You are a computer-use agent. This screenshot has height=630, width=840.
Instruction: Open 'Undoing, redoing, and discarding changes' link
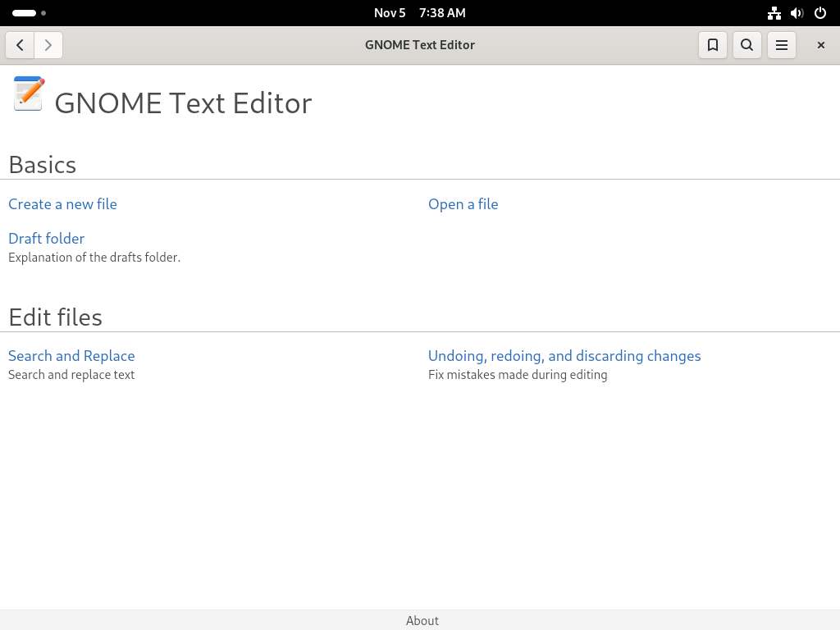[x=564, y=356]
